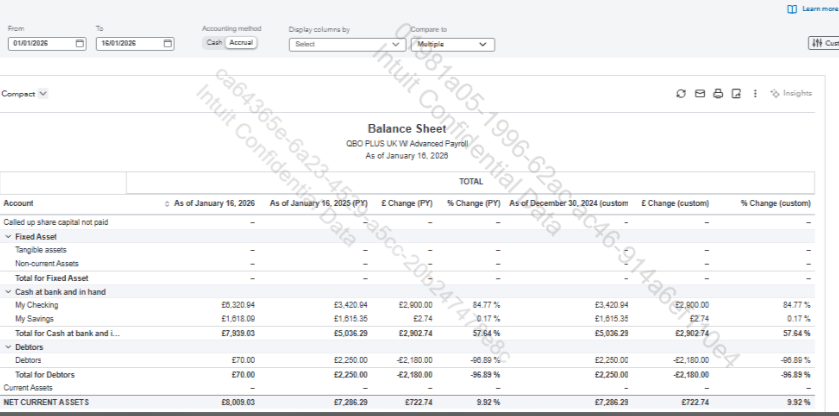Click inside the From date field

[x=40, y=44]
